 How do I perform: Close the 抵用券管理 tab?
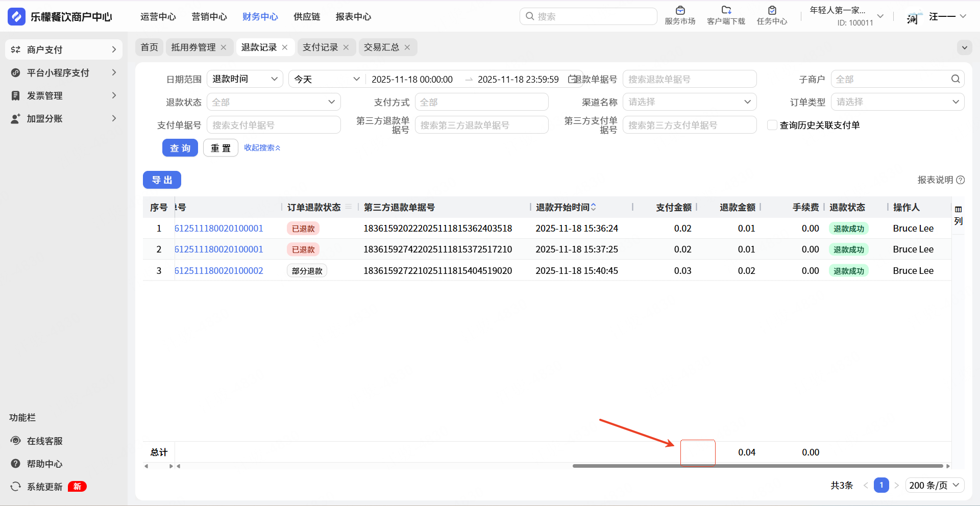(x=224, y=47)
